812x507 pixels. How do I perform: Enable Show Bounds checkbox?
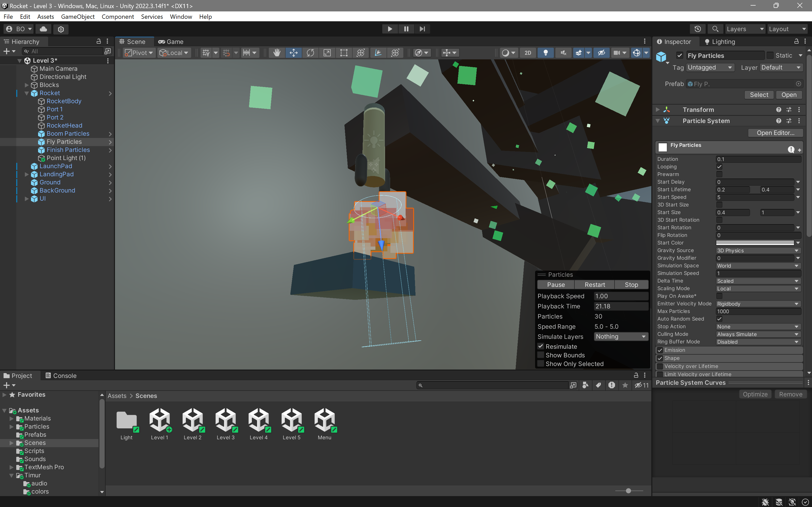[x=541, y=355]
